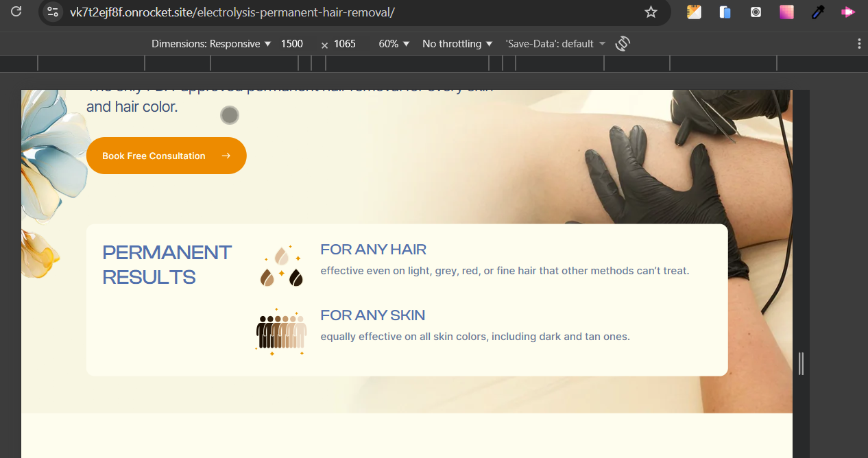868x458 pixels.
Task: Open site information icon in address bar
Action: tap(53, 12)
